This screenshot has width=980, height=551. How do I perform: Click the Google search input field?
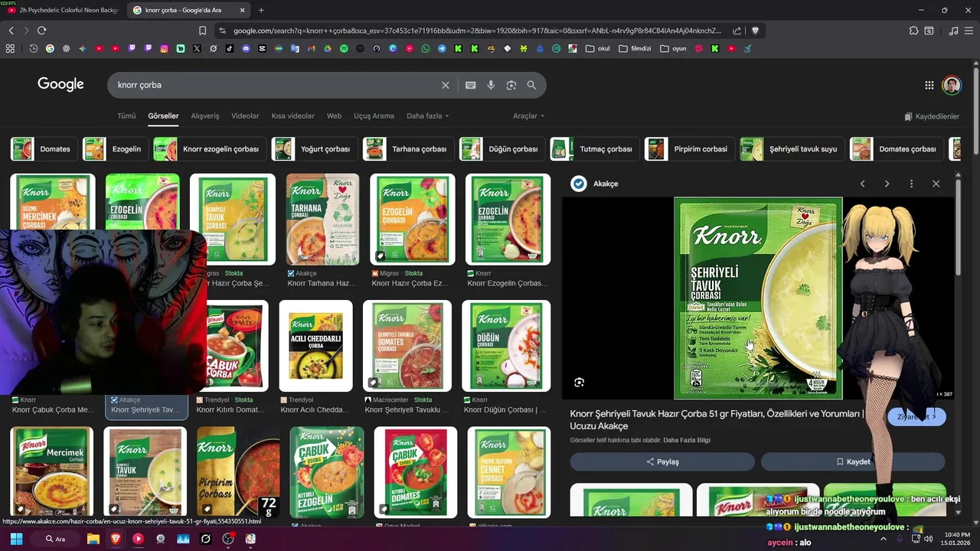click(276, 85)
